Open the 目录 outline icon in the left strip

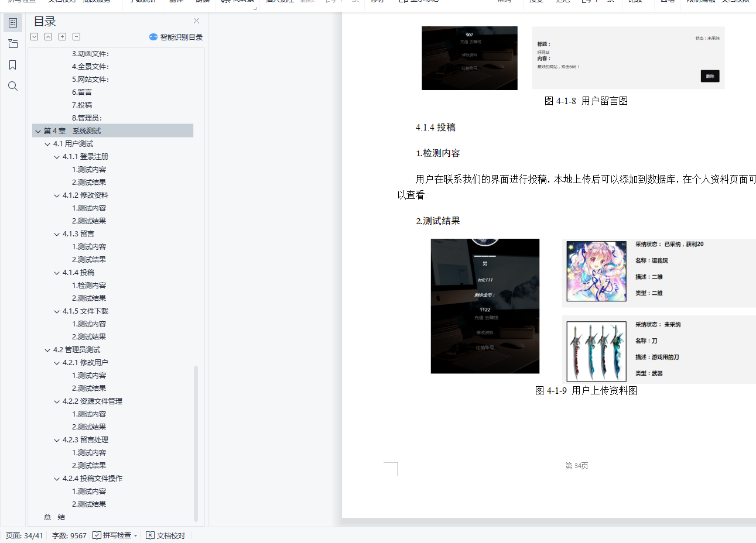[13, 23]
